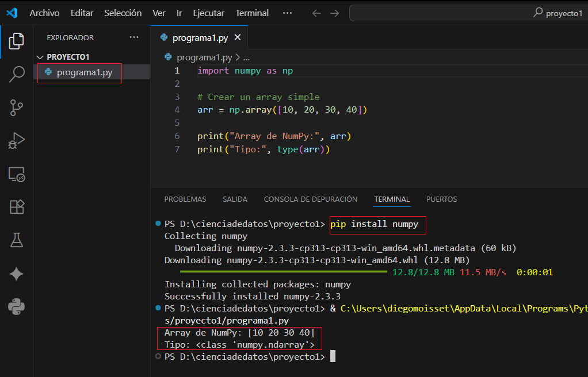588x377 pixels.
Task: Switch to the PROBLEMAS panel tab
Action: click(185, 199)
